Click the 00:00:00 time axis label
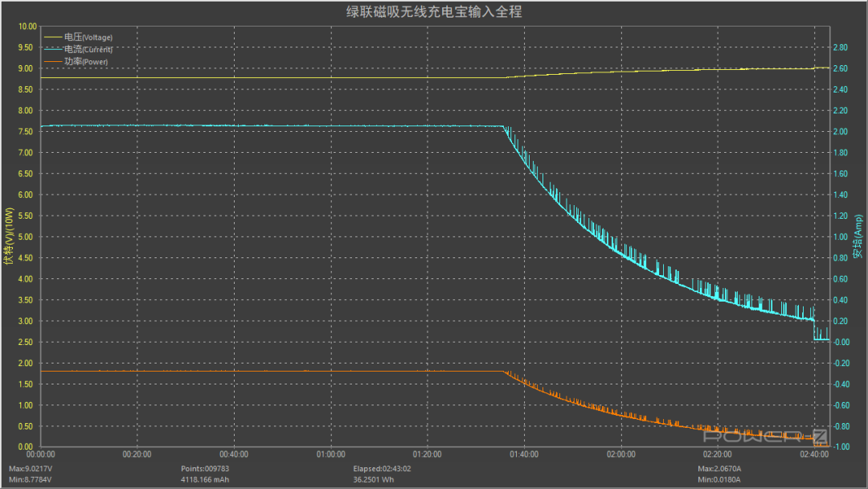The image size is (868, 489). 40,454
